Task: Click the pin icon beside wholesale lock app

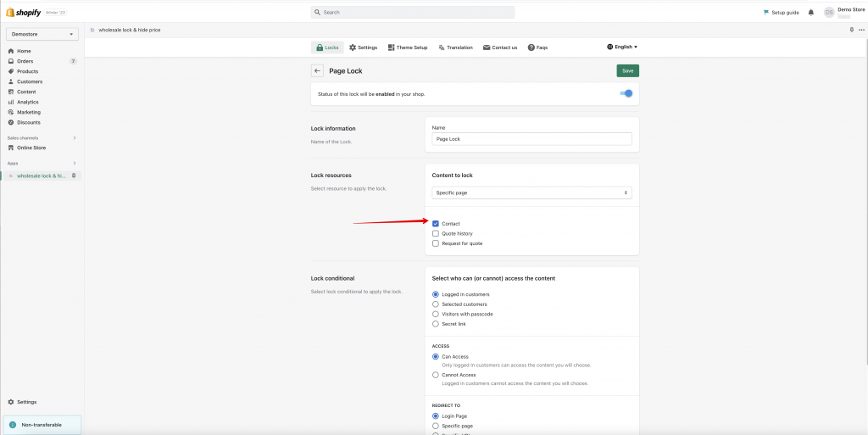Action: (74, 176)
